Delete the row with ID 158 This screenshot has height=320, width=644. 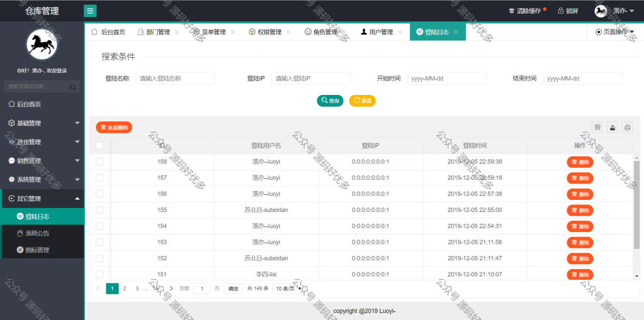(580, 162)
